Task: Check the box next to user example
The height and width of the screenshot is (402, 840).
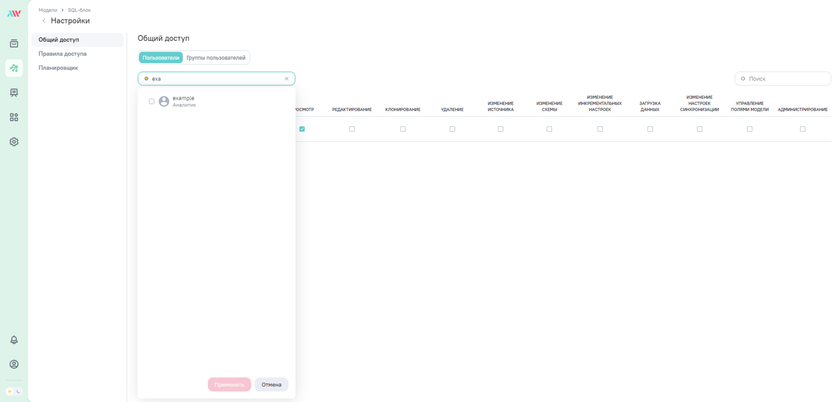Action: coord(152,101)
